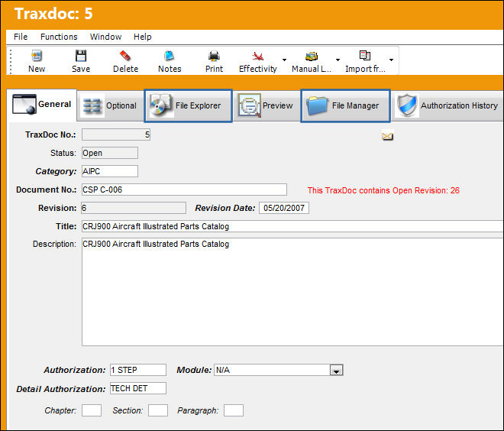The image size is (504, 431).
Task: Click the Revision field showing 6
Action: click(134, 208)
